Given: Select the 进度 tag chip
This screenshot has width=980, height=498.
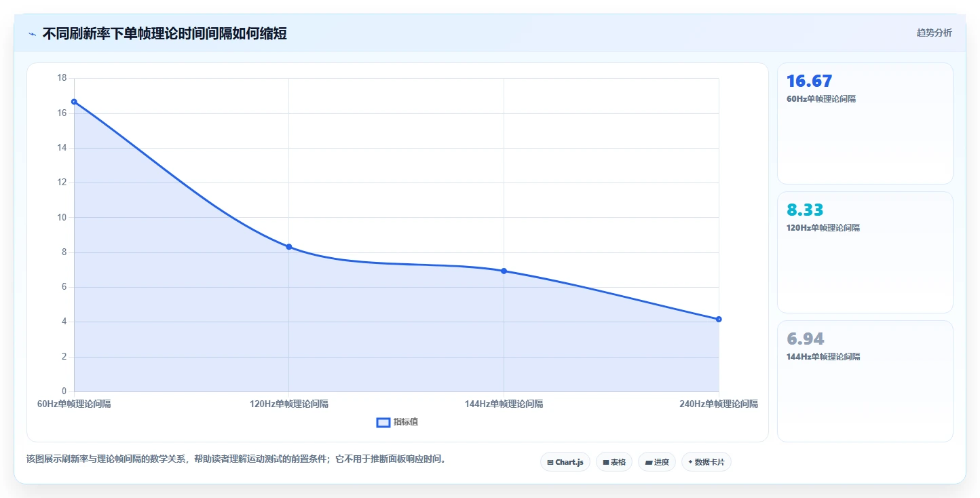Looking at the screenshot, I should pos(657,462).
